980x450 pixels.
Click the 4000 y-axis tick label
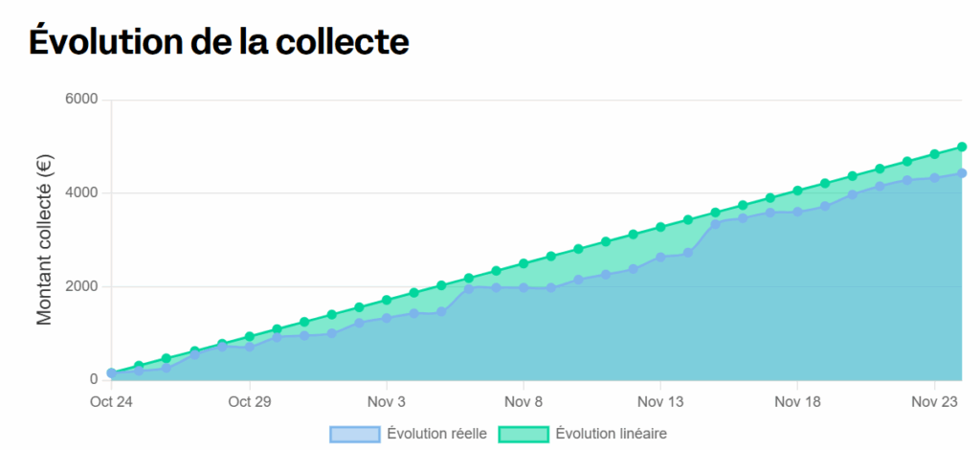[84, 192]
